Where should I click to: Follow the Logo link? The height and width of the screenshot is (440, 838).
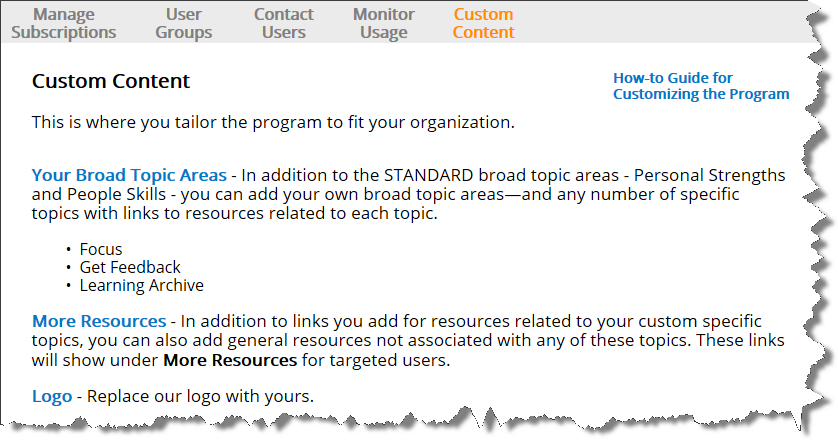(x=52, y=396)
